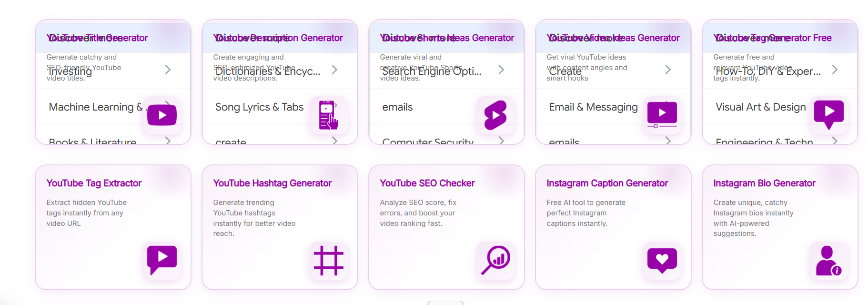Open the Instagram Caption Generator title link
This screenshot has height=305, width=868.
click(x=607, y=183)
